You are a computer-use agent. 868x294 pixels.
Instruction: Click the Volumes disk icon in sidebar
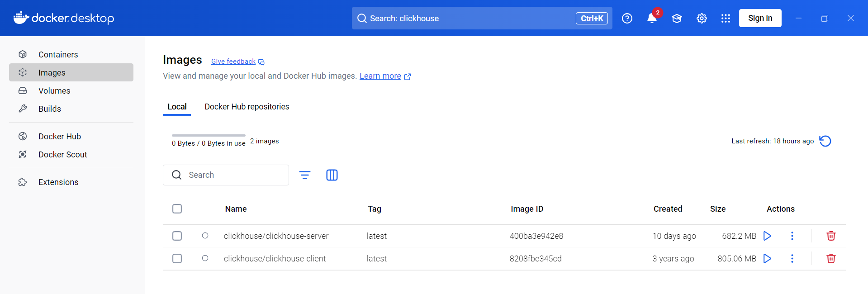point(23,90)
